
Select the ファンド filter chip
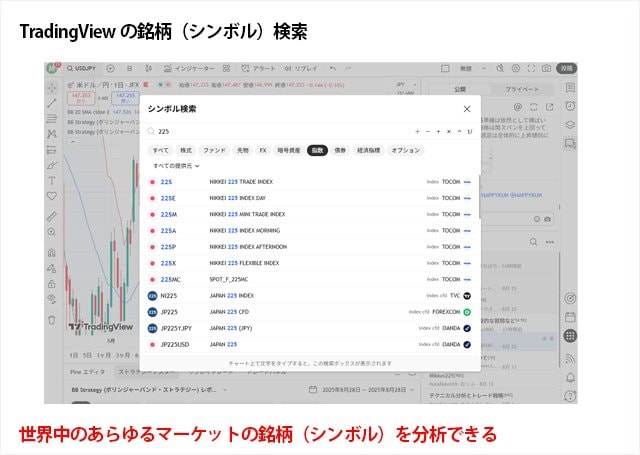pyautogui.click(x=214, y=151)
